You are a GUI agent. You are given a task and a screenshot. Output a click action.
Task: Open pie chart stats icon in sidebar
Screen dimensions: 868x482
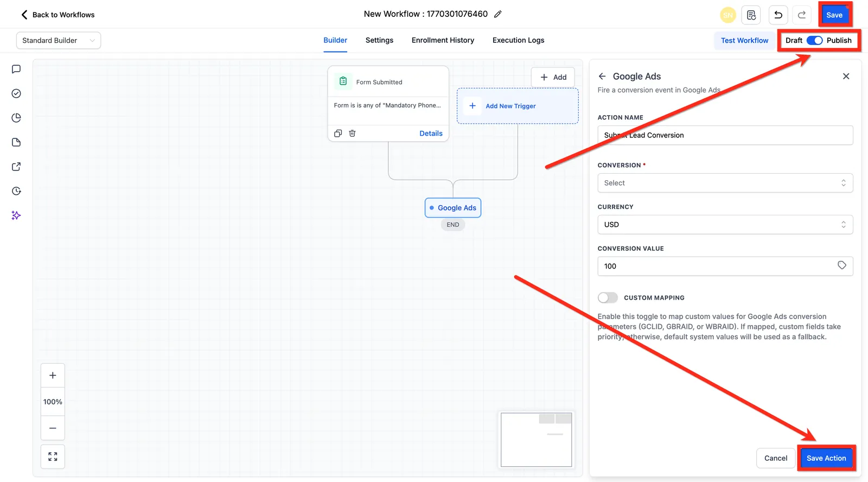16,118
